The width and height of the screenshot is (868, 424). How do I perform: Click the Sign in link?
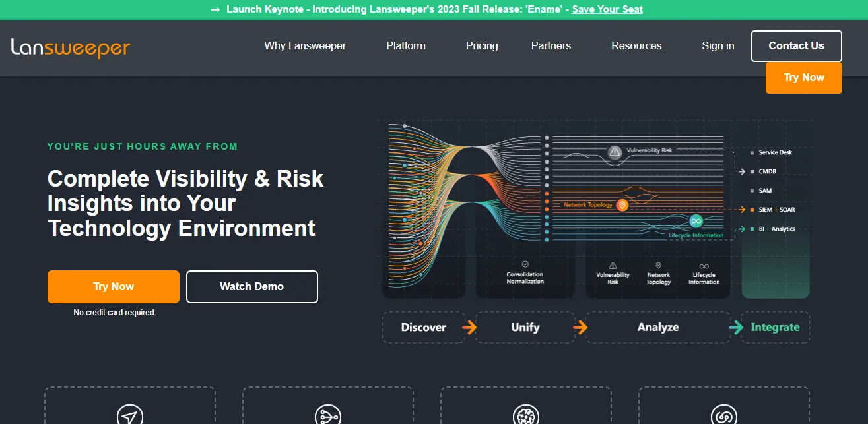pyautogui.click(x=718, y=45)
